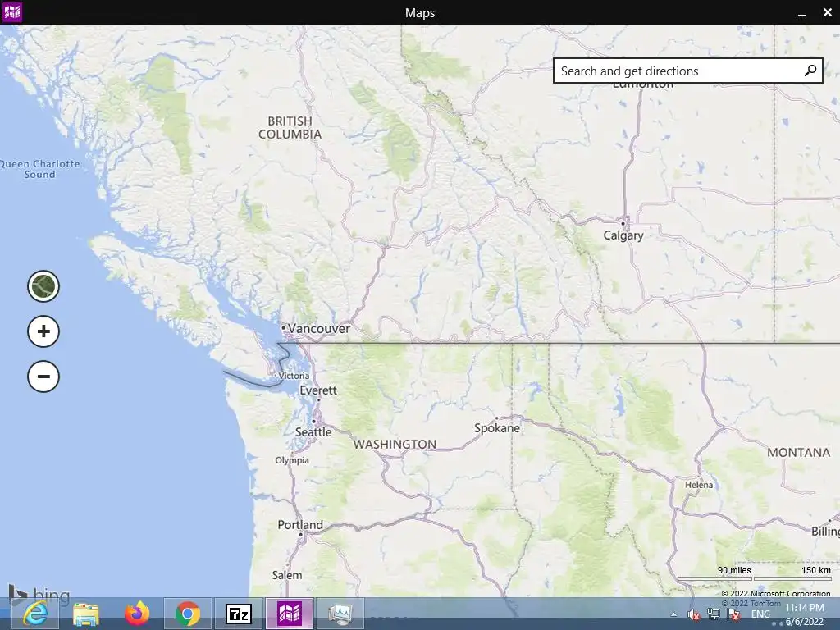This screenshot has height=630, width=840.
Task: Open Action Center flag icon
Action: pyautogui.click(x=733, y=615)
